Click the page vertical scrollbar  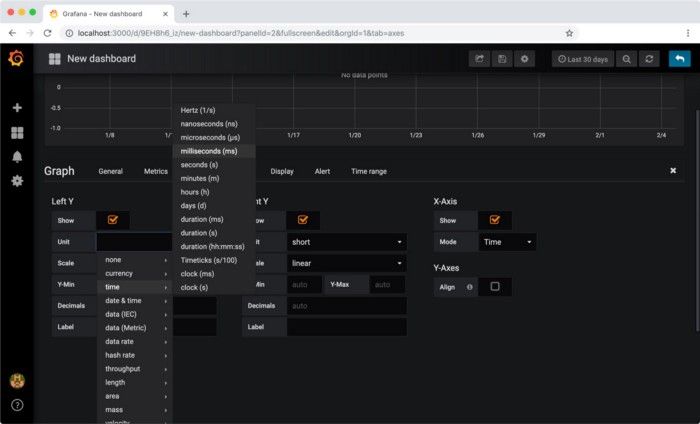697,221
